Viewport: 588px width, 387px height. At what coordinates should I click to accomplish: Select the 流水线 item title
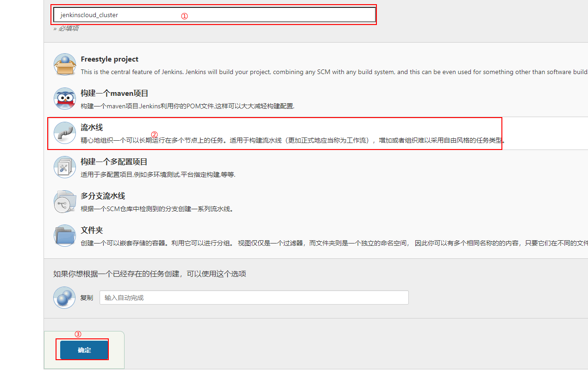click(x=92, y=128)
